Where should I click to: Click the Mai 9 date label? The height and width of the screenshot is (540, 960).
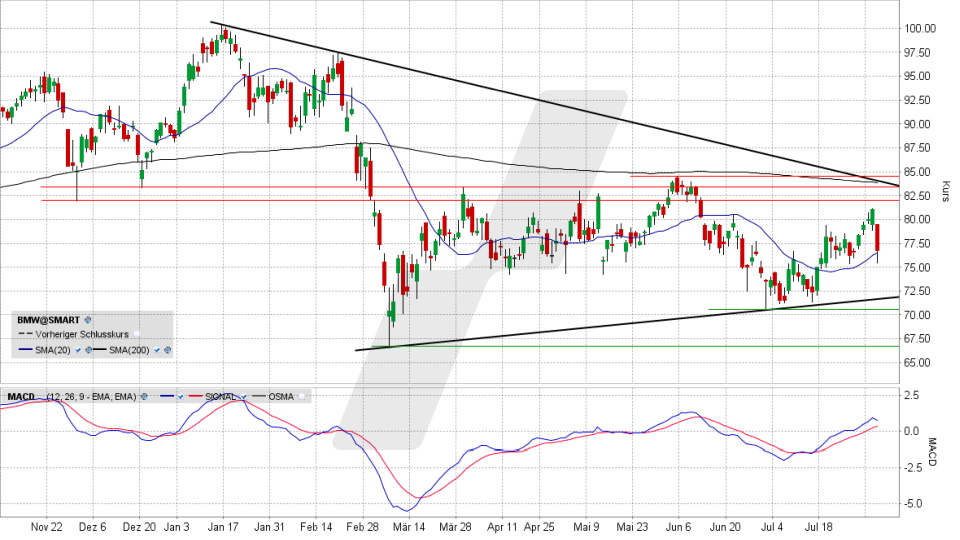click(x=586, y=527)
